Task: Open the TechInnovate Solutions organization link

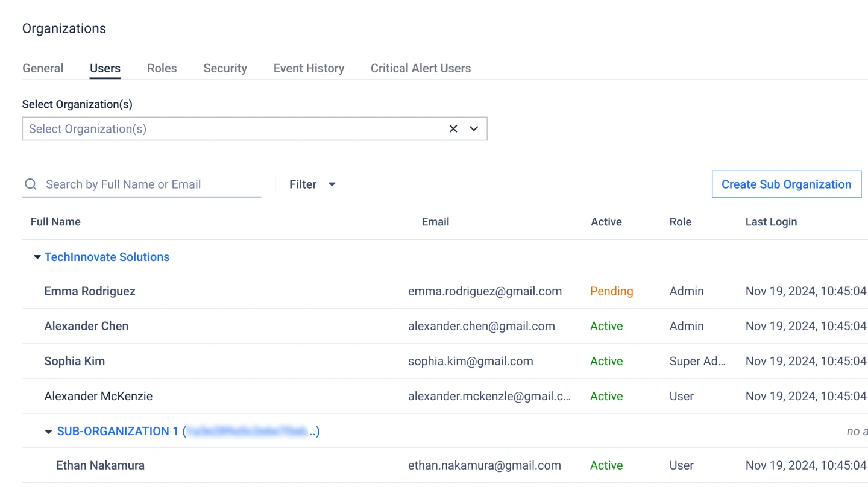Action: (107, 257)
